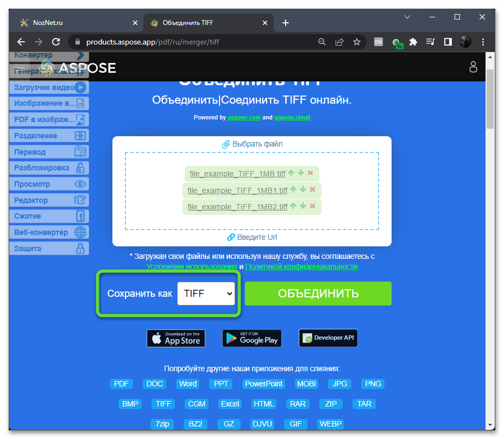Go back using the browser back arrow
Screen dimensions: 504x439
[21, 42]
